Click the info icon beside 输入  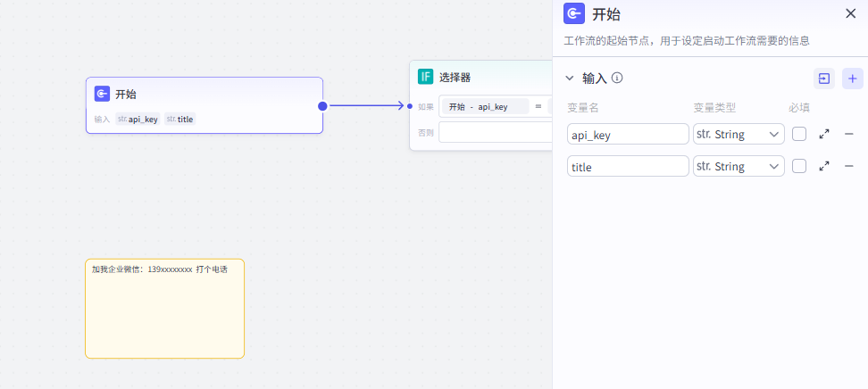[x=617, y=78]
